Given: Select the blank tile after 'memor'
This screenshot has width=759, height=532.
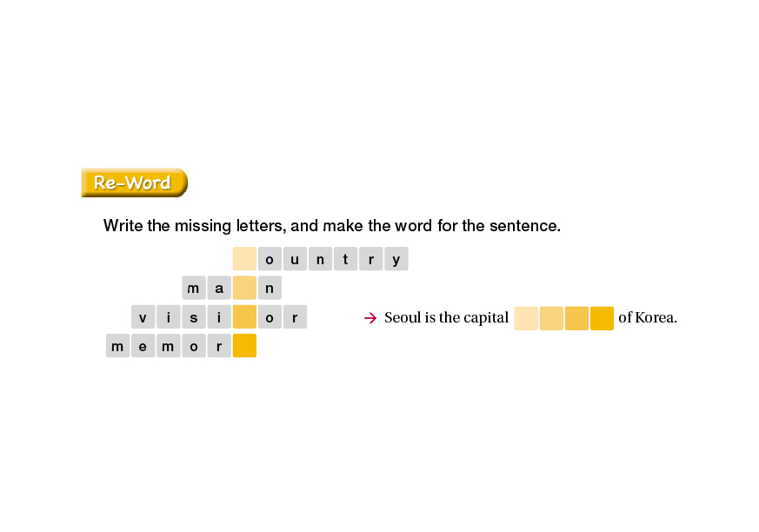Looking at the screenshot, I should click(x=244, y=346).
